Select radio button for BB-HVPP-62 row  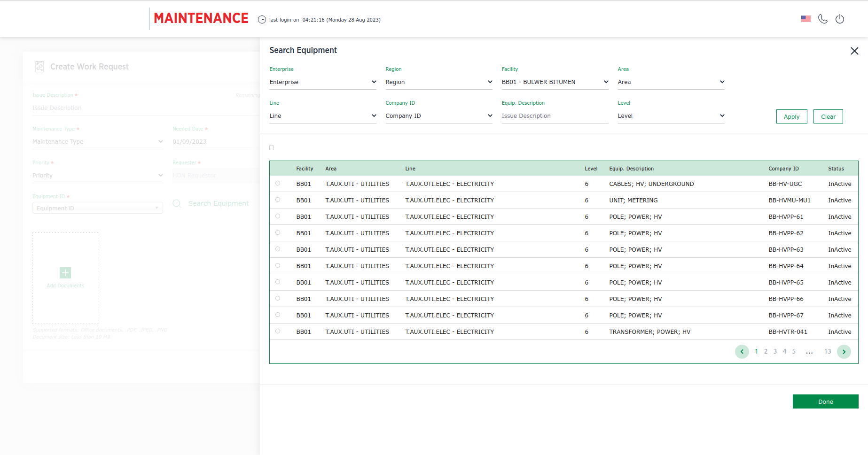coord(278,233)
